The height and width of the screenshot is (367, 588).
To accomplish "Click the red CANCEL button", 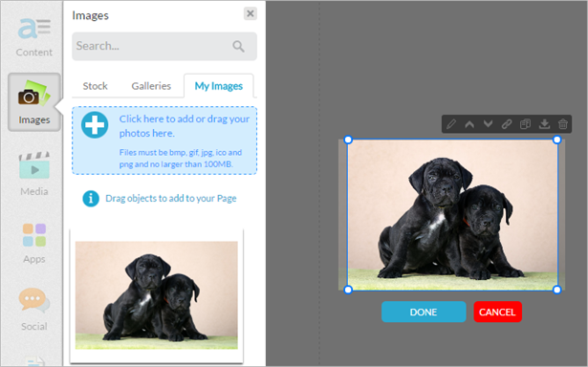I will [x=497, y=312].
